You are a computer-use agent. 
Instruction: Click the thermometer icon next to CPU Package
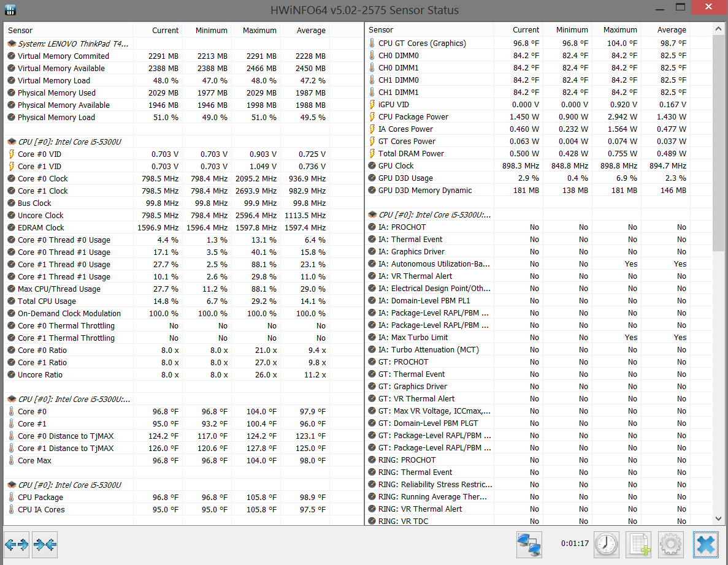12,497
